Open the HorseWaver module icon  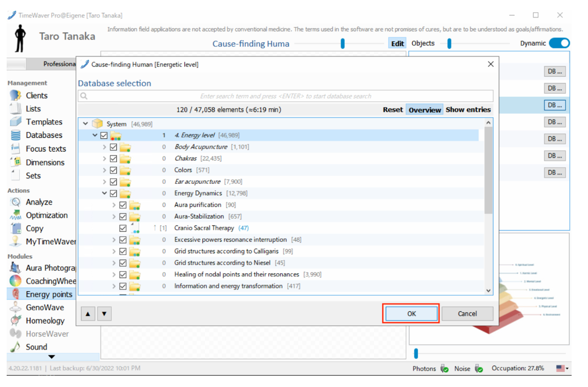pyautogui.click(x=16, y=334)
